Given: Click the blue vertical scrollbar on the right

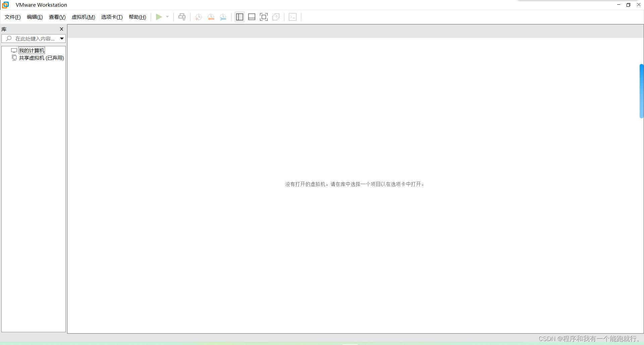Looking at the screenshot, I should coord(642,91).
